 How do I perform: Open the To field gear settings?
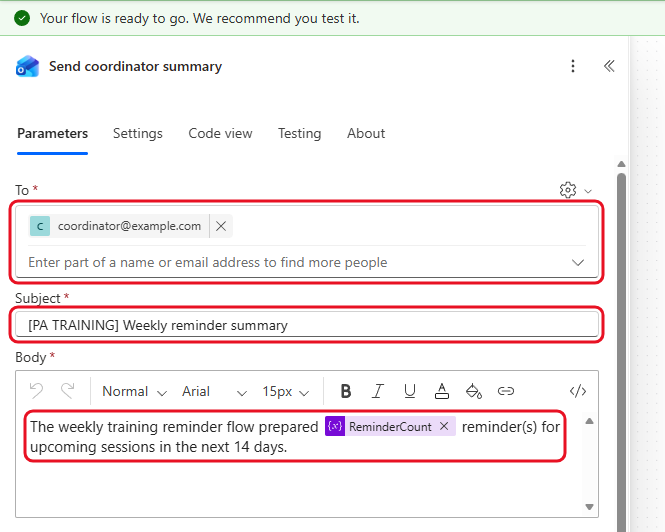pyautogui.click(x=567, y=190)
